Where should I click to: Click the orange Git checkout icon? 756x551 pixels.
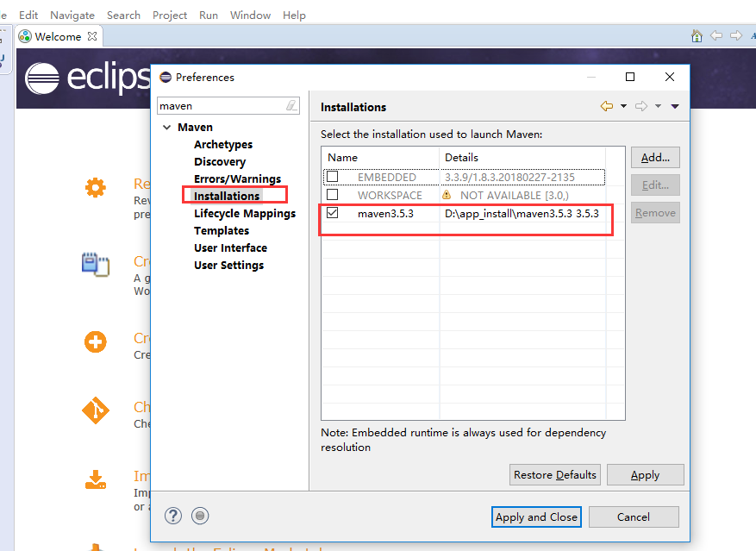pos(96,410)
